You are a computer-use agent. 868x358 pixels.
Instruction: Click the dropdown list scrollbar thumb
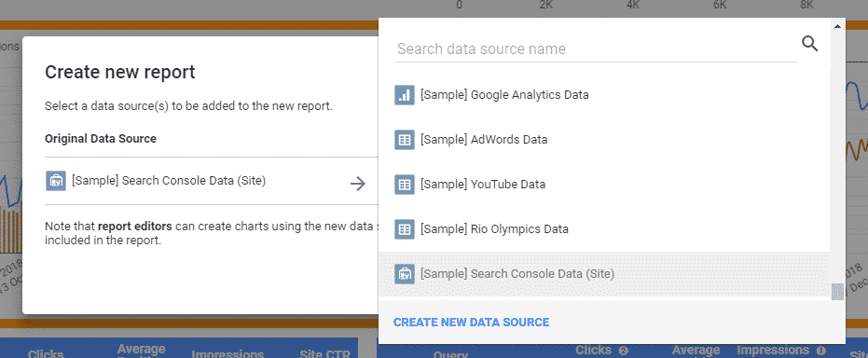837,292
